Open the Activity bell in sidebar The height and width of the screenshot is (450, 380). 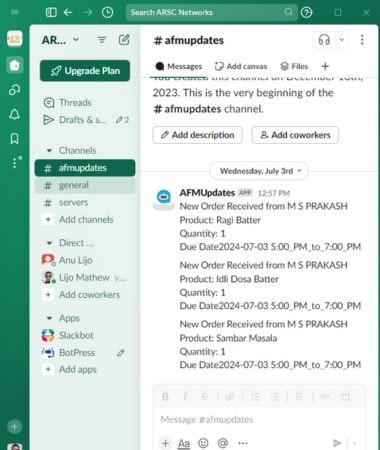pos(14,114)
